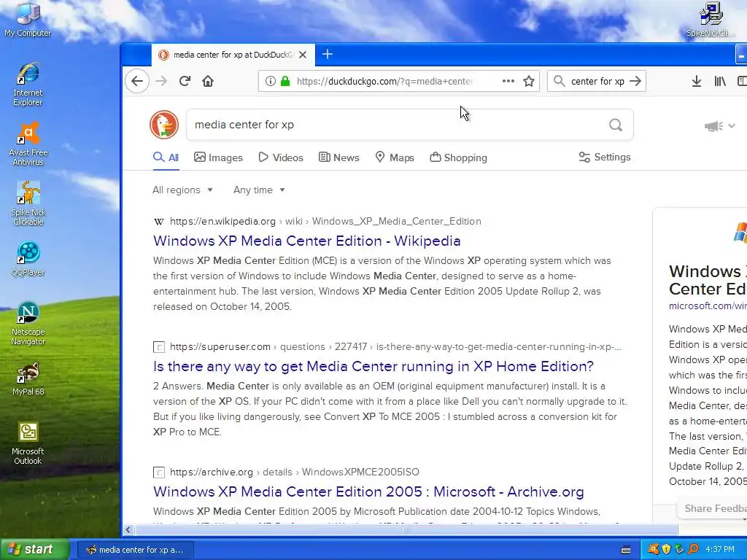Click system clock showing 4:37 PM

(x=720, y=550)
